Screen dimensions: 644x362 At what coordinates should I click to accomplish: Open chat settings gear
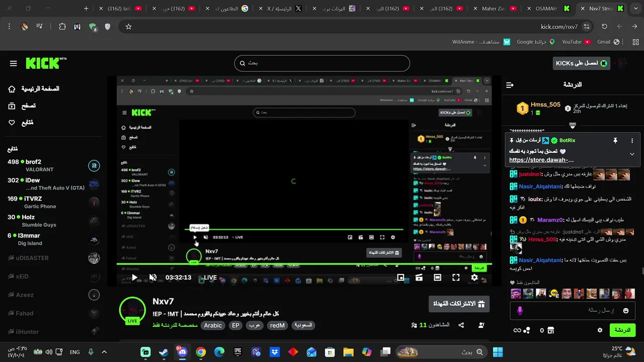[600, 330]
